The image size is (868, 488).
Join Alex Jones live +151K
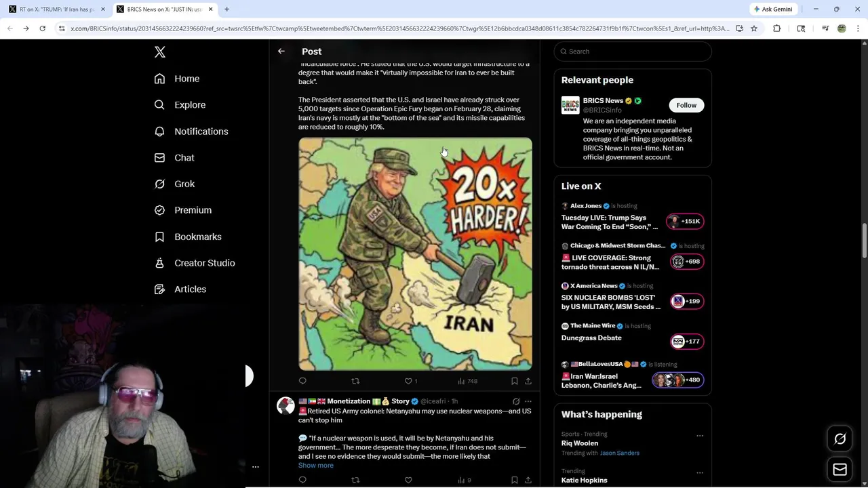(686, 221)
